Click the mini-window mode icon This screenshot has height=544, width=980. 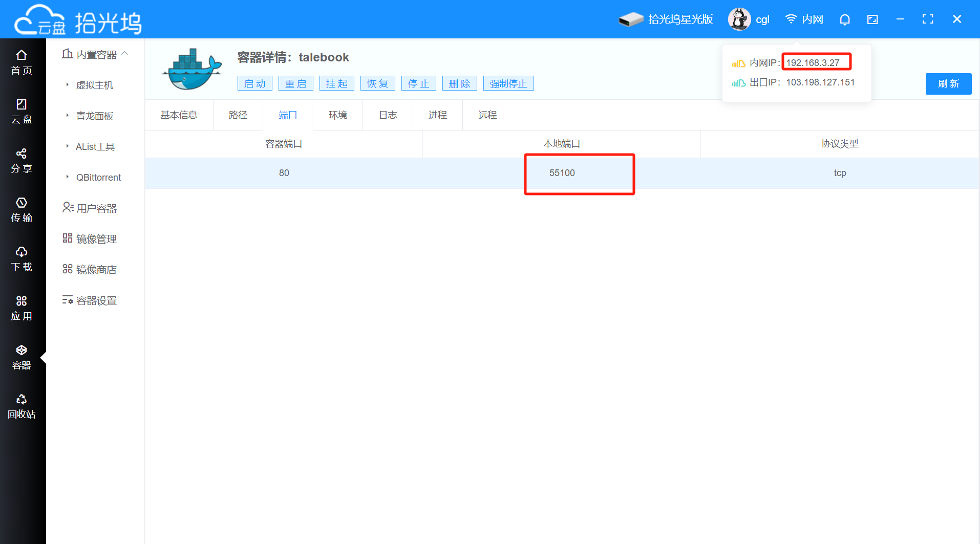click(x=872, y=19)
